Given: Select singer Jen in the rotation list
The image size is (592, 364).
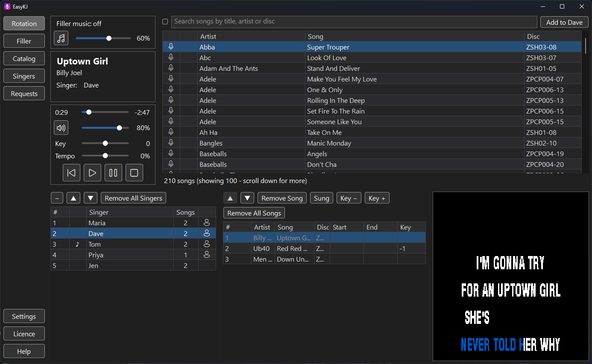Looking at the screenshot, I should click(133, 265).
